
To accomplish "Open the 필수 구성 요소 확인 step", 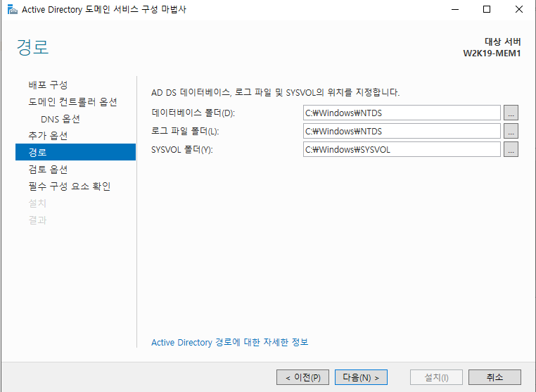I will (x=70, y=186).
